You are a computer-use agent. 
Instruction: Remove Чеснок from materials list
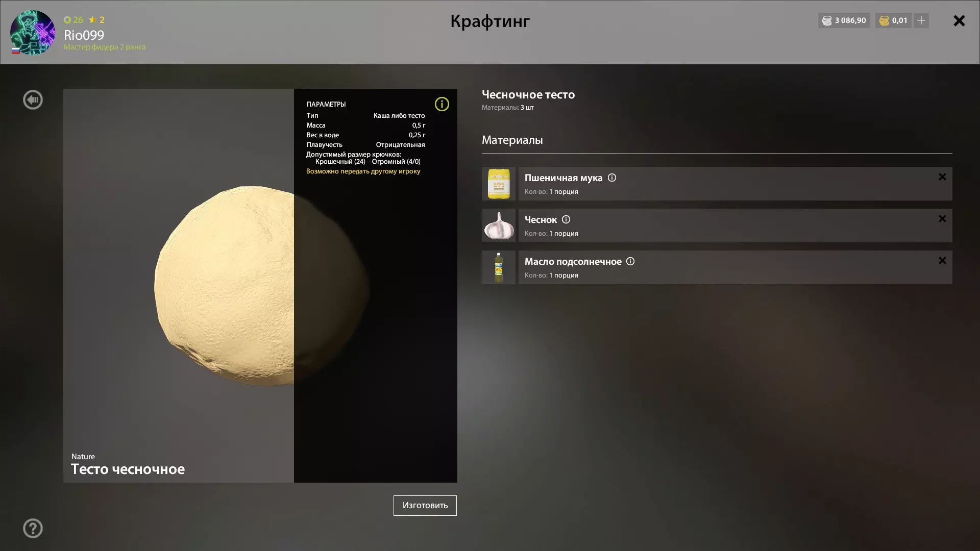tap(942, 219)
